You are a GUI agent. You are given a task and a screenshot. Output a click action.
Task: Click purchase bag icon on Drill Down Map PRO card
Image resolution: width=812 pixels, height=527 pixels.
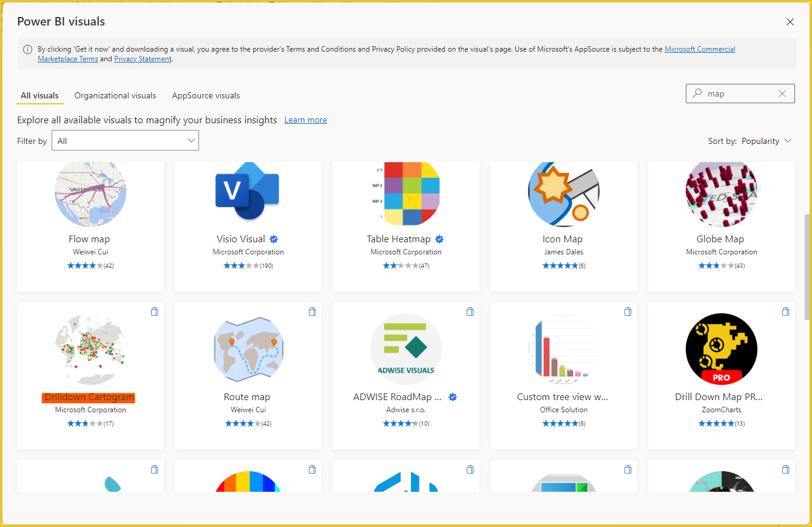coord(786,311)
